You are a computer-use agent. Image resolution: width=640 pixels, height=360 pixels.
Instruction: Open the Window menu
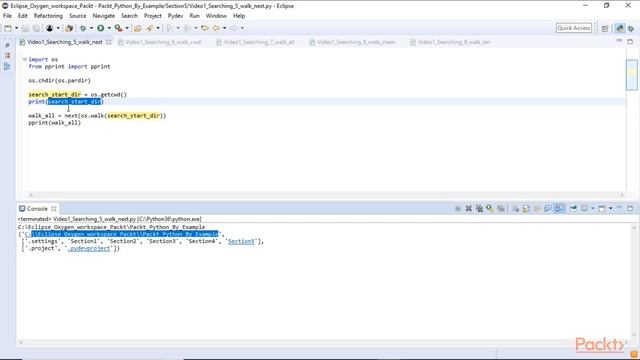[x=216, y=16]
